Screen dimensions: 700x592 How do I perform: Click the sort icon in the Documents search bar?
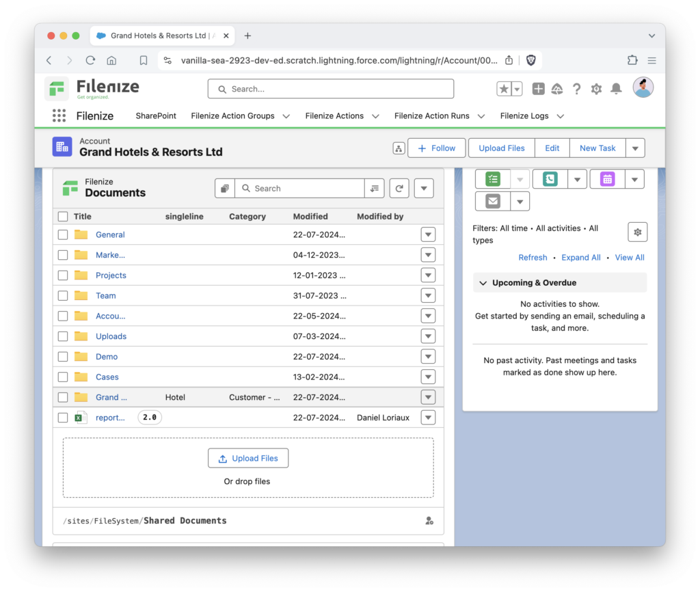375,189
